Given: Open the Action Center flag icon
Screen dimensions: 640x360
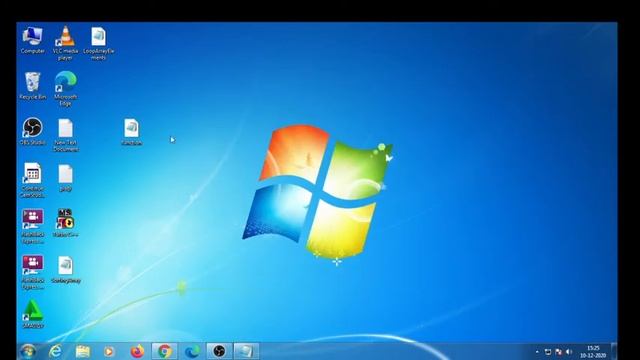Looking at the screenshot, I should pos(558,352).
